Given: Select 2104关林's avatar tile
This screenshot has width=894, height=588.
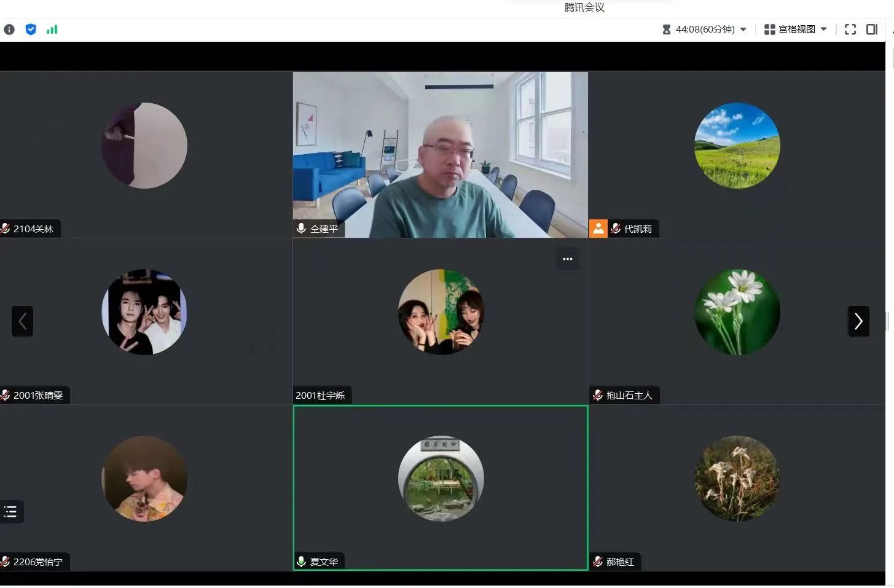Looking at the screenshot, I should pos(144,146).
